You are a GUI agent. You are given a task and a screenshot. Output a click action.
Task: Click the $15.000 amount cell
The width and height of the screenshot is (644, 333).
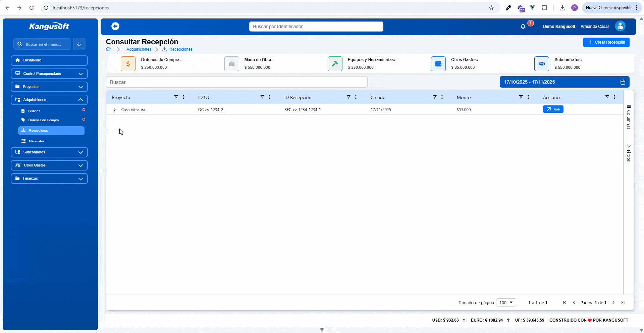[x=464, y=110]
